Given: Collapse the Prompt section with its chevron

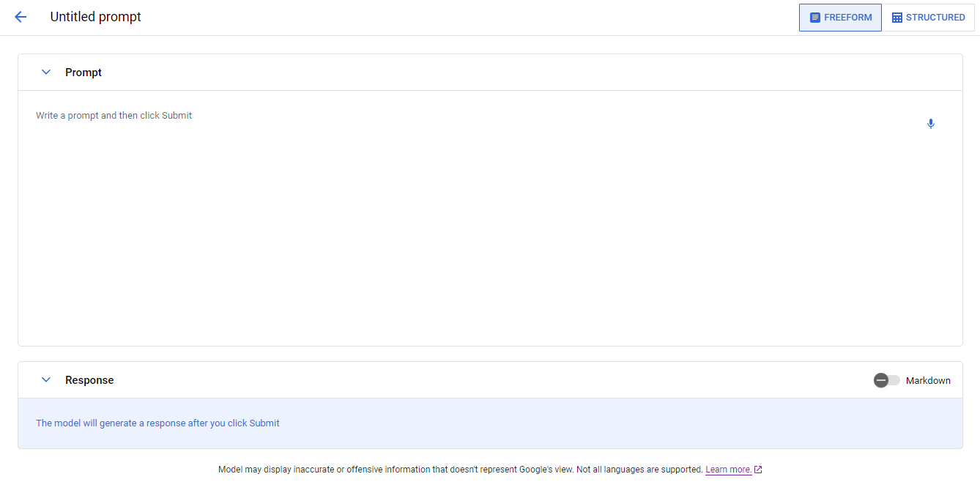Looking at the screenshot, I should 46,72.
